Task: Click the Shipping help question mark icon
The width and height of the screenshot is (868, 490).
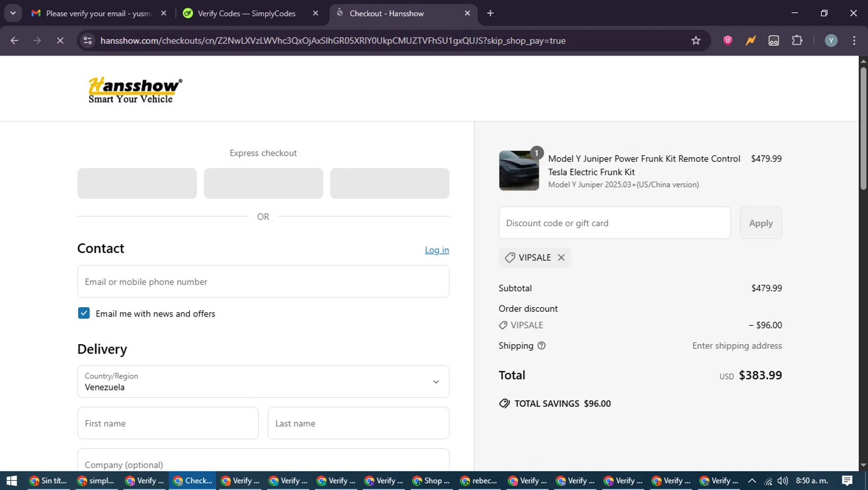Action: (542, 345)
